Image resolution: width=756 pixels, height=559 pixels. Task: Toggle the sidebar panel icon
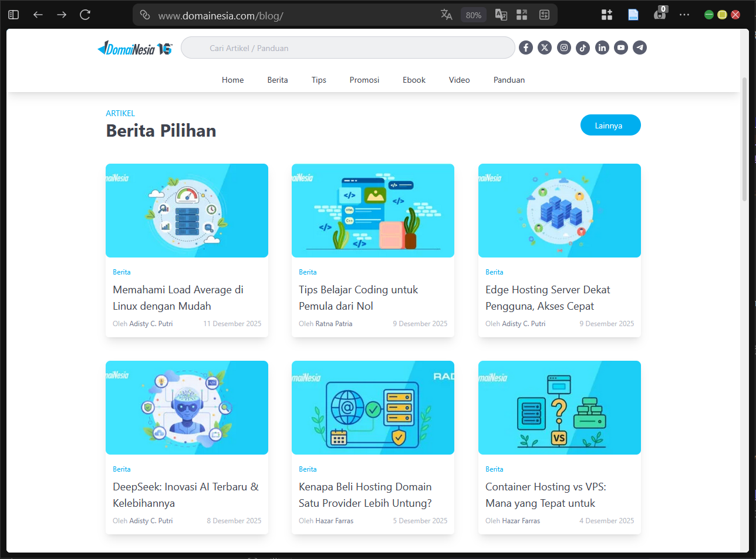tap(13, 15)
